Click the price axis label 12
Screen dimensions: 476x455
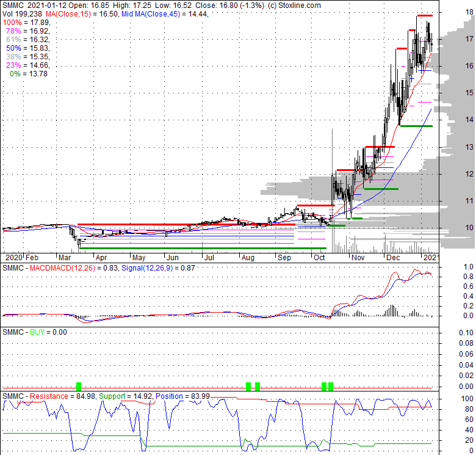pyautogui.click(x=469, y=173)
